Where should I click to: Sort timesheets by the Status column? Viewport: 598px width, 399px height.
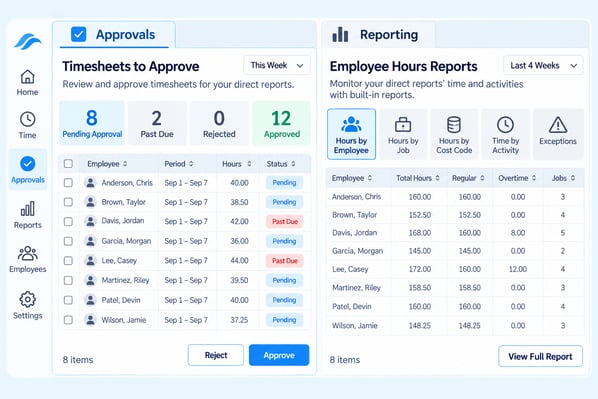(x=281, y=164)
